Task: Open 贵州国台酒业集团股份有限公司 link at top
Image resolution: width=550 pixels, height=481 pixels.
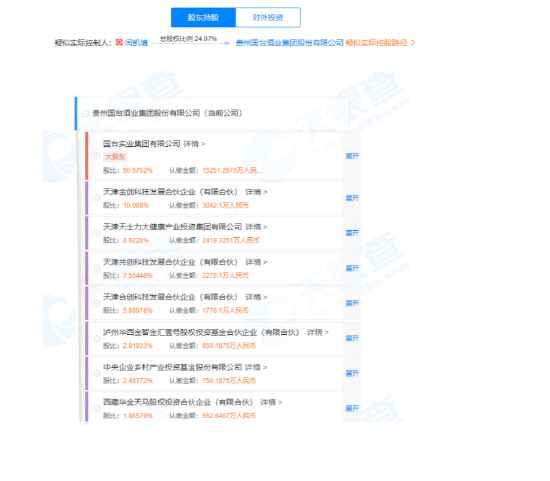Action: pos(289,43)
